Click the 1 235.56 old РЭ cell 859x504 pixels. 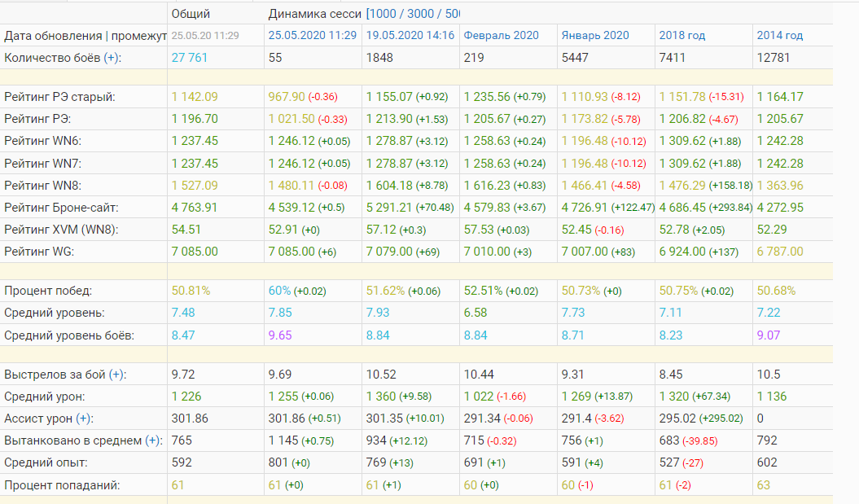click(x=487, y=96)
